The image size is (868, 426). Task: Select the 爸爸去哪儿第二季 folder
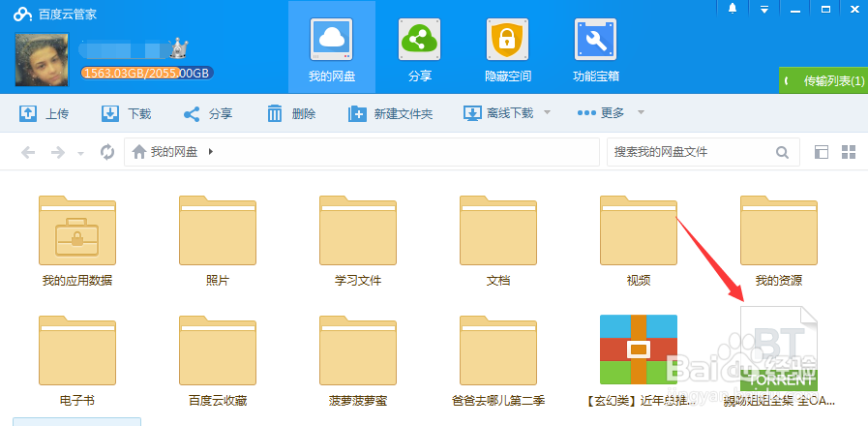498,361
